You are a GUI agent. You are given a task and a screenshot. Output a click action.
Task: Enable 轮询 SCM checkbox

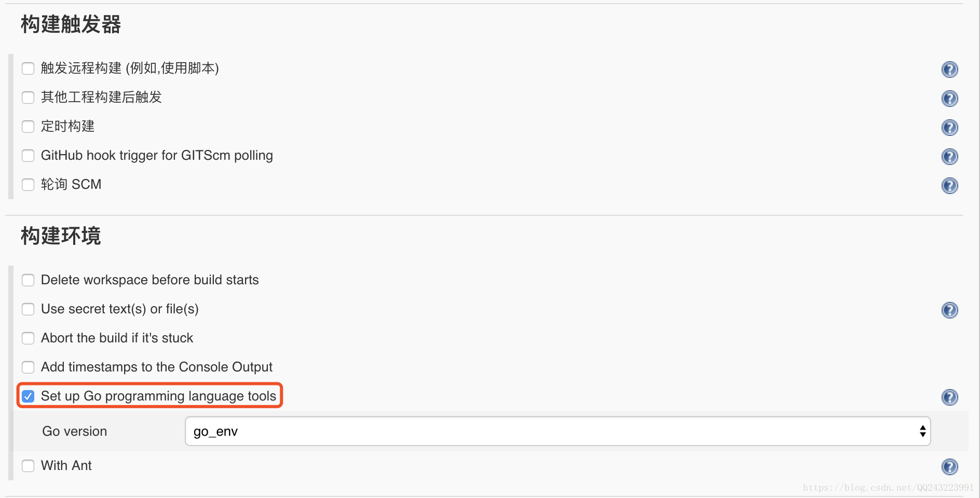point(28,185)
